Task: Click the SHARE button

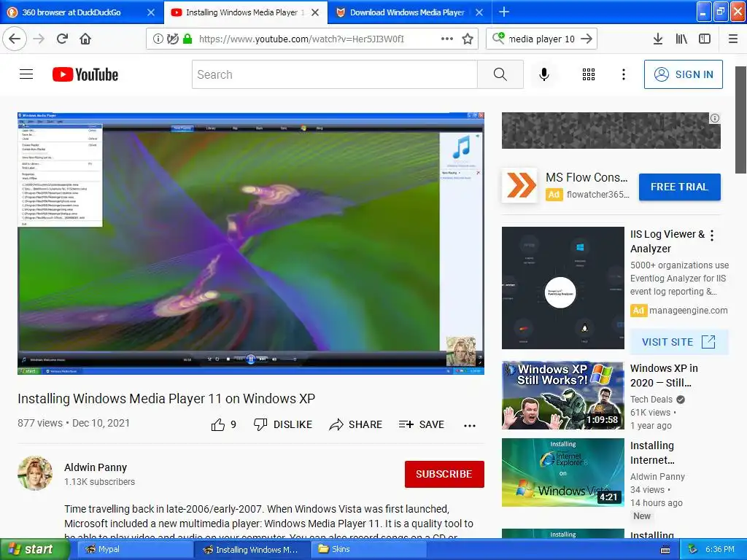Action: tap(356, 424)
